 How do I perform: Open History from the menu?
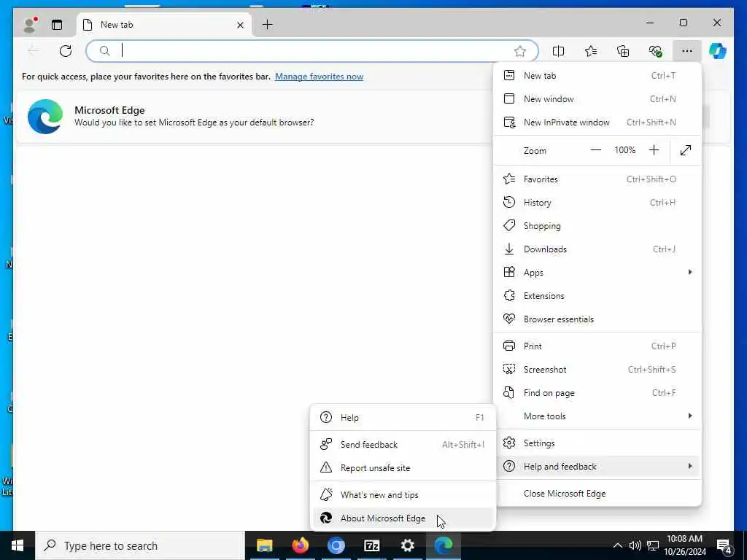point(597,203)
